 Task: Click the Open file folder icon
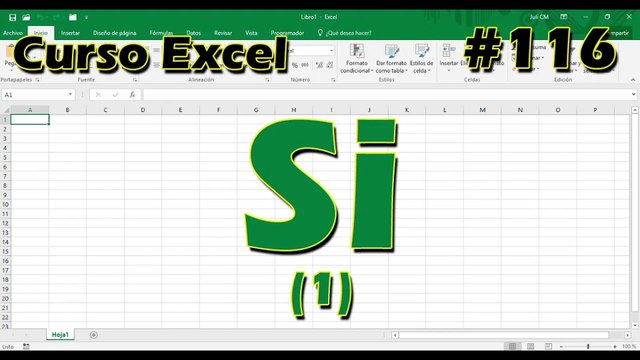[x=26, y=17]
